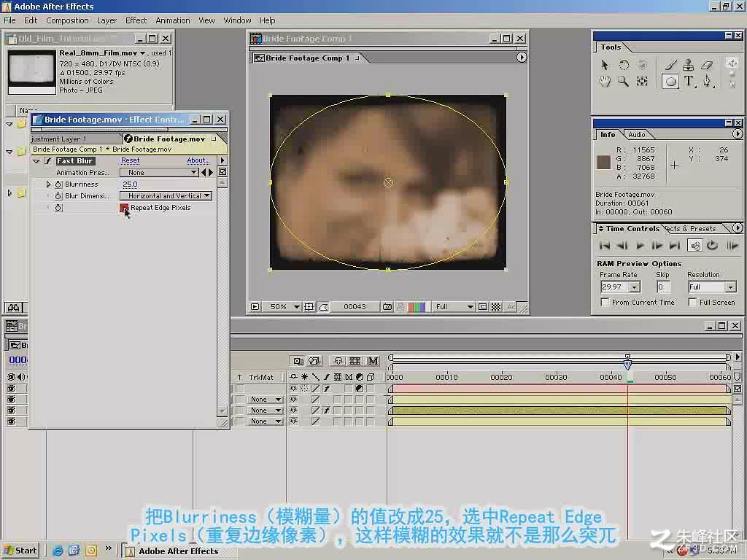Click About link for Fast Blur

198,160
